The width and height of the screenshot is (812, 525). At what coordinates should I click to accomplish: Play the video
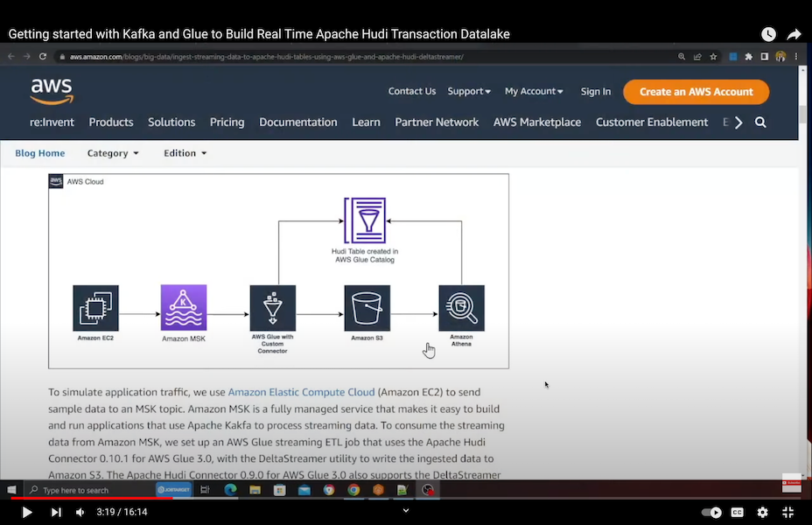coord(27,512)
